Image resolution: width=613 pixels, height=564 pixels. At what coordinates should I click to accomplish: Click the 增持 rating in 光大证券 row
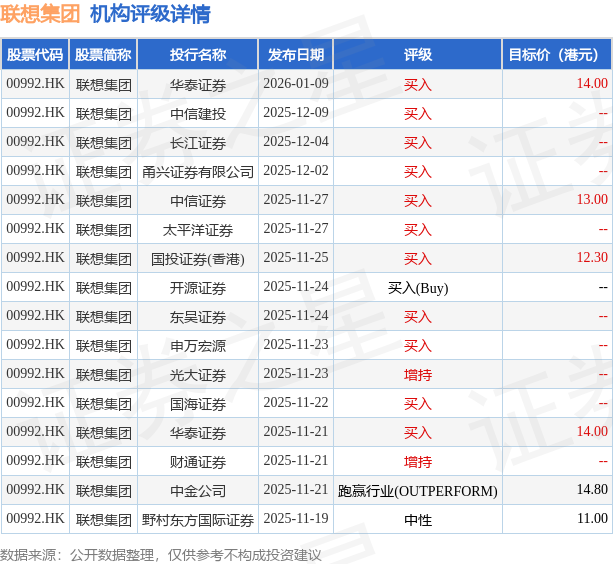pos(418,374)
